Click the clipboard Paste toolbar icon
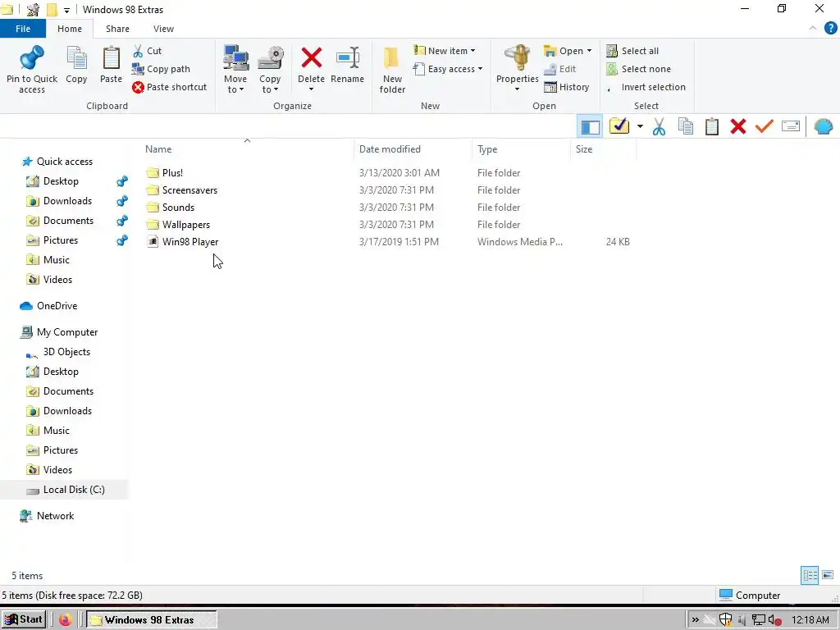840x630 pixels. (712, 126)
